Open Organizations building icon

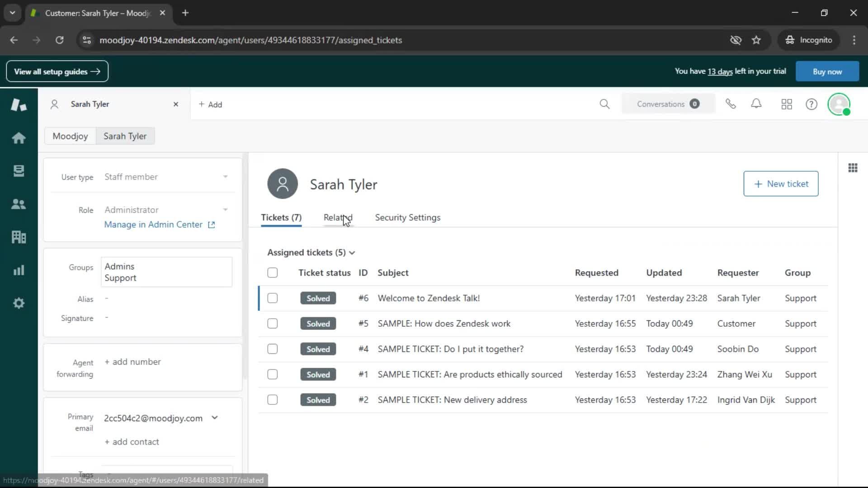coord(19,237)
